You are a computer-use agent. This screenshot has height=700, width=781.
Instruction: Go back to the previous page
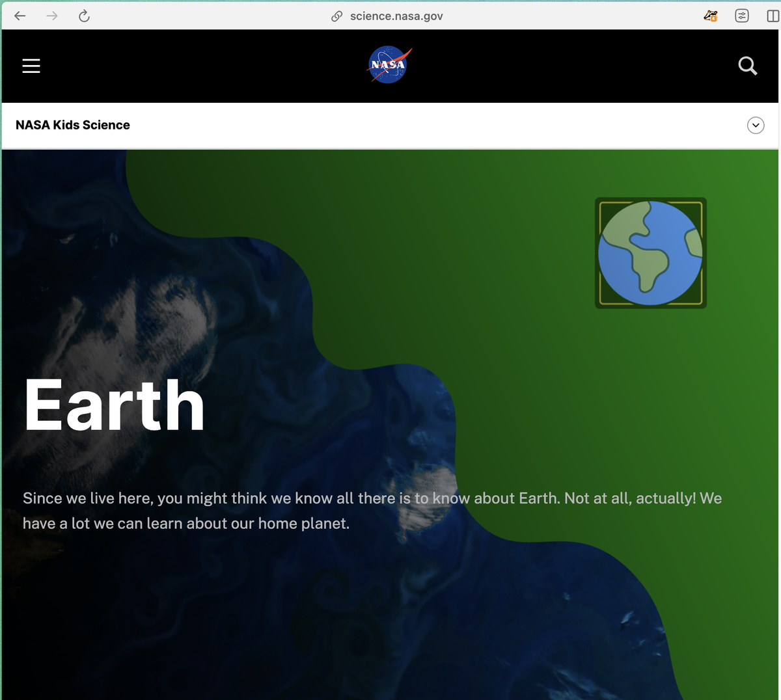[20, 16]
